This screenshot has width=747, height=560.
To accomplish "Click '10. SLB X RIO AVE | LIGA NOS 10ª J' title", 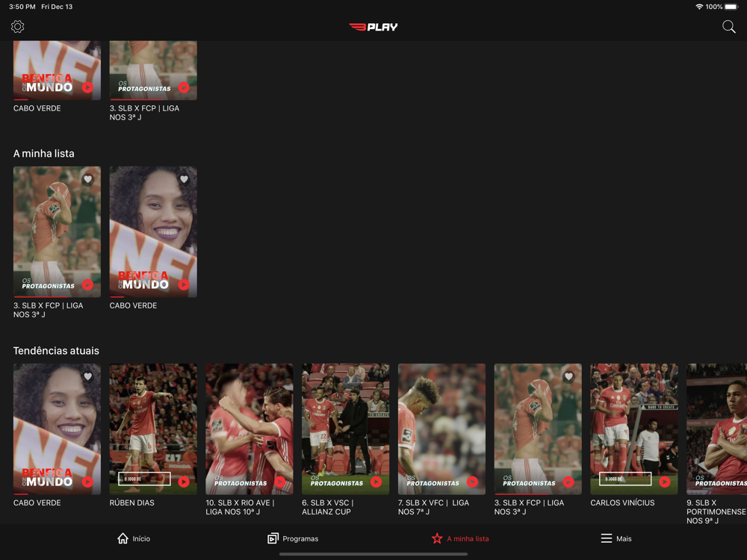I will click(240, 507).
